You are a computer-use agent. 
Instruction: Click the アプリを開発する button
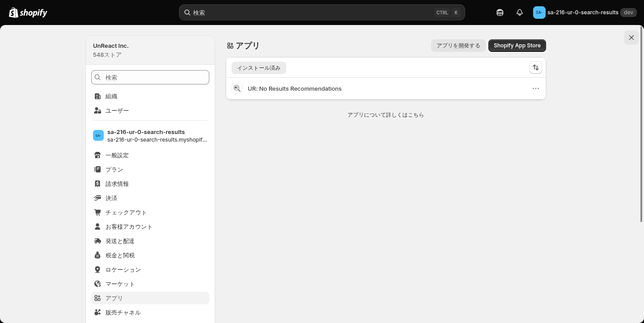tap(458, 46)
